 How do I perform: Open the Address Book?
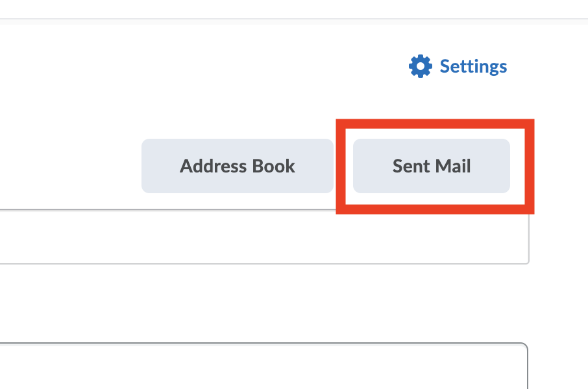tap(238, 166)
